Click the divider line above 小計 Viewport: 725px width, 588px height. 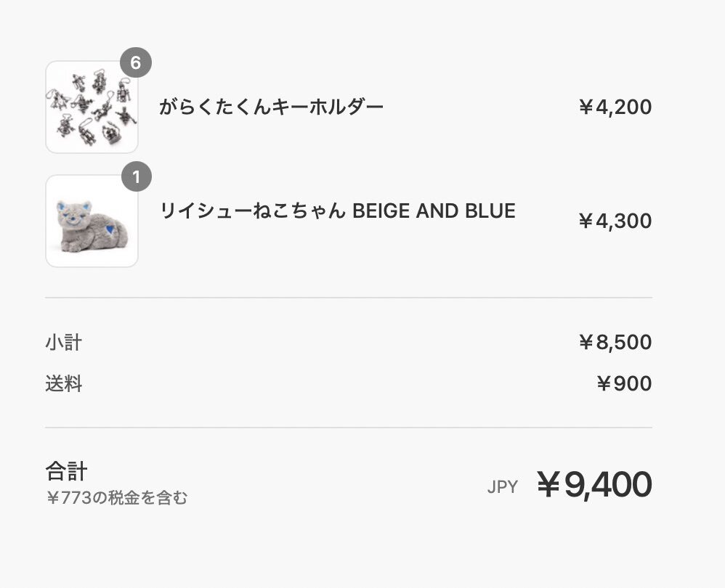[349, 298]
